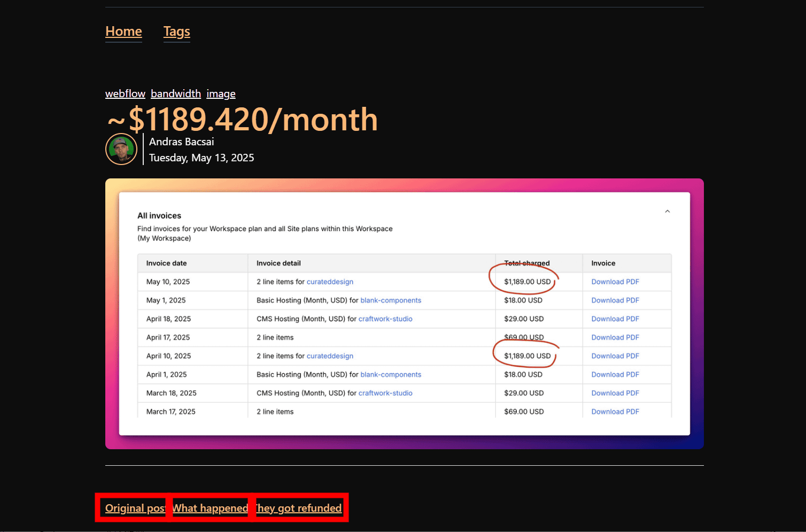This screenshot has width=806, height=532.
Task: Download PDF for April 18, 2025 invoice
Action: pyautogui.click(x=615, y=319)
